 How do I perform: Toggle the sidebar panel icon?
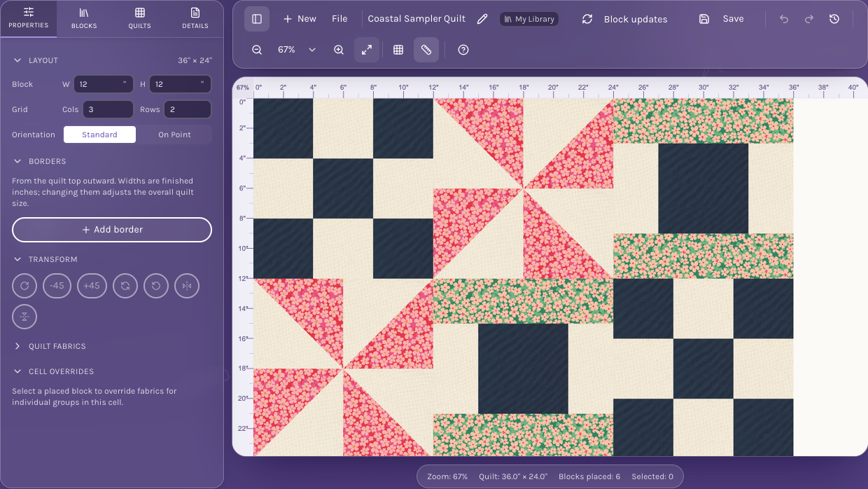click(257, 19)
